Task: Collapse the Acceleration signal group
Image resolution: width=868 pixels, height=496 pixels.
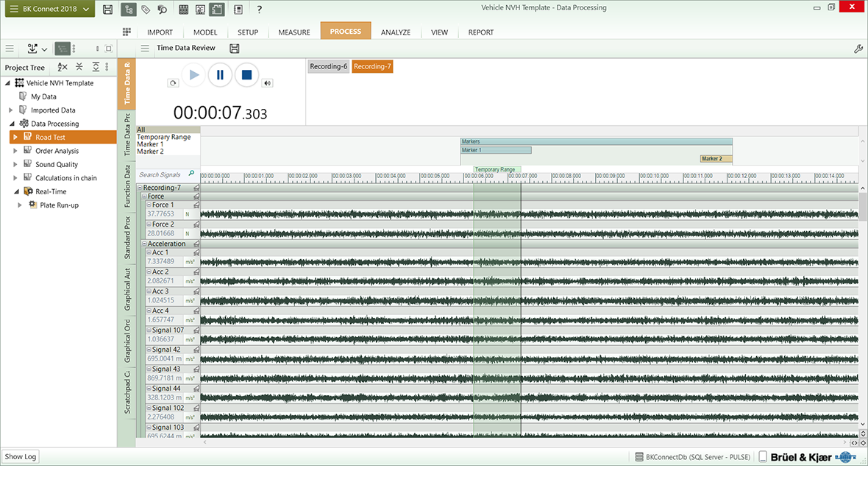Action: 143,244
